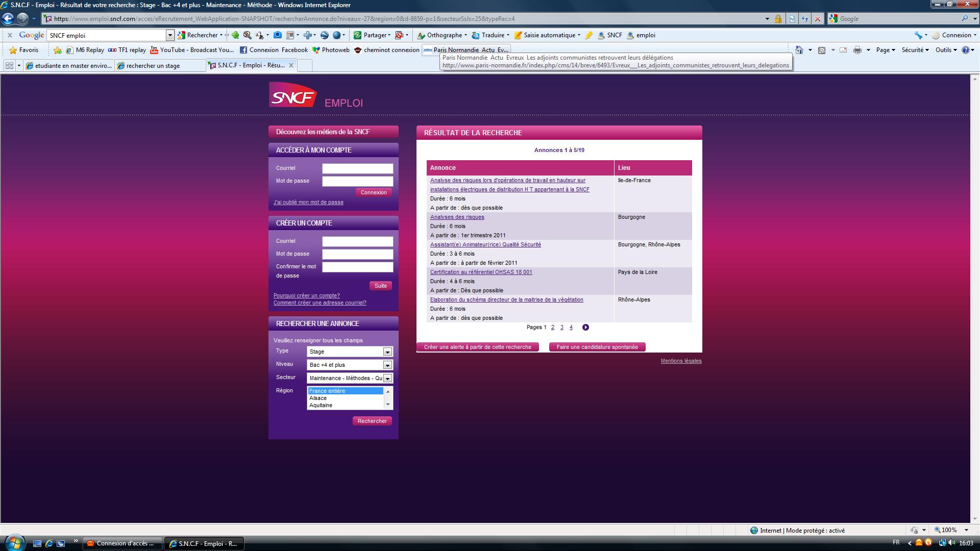
Task: Click the address bar security padlock icon
Action: click(x=778, y=19)
